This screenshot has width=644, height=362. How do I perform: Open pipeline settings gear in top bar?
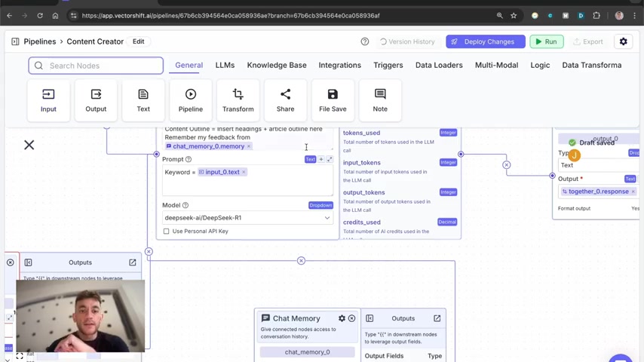tap(624, 41)
